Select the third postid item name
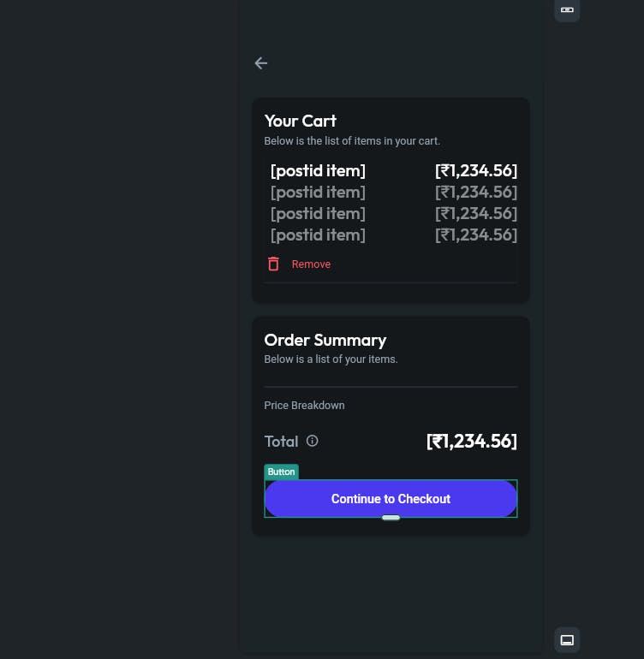Image resolution: width=644 pixels, height=659 pixels. pos(318,214)
